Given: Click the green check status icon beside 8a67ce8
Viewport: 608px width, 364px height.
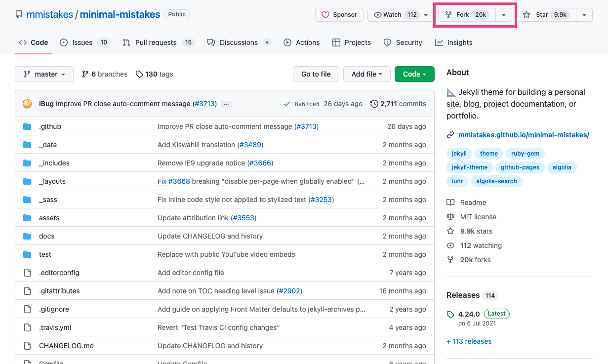Looking at the screenshot, I should point(286,104).
